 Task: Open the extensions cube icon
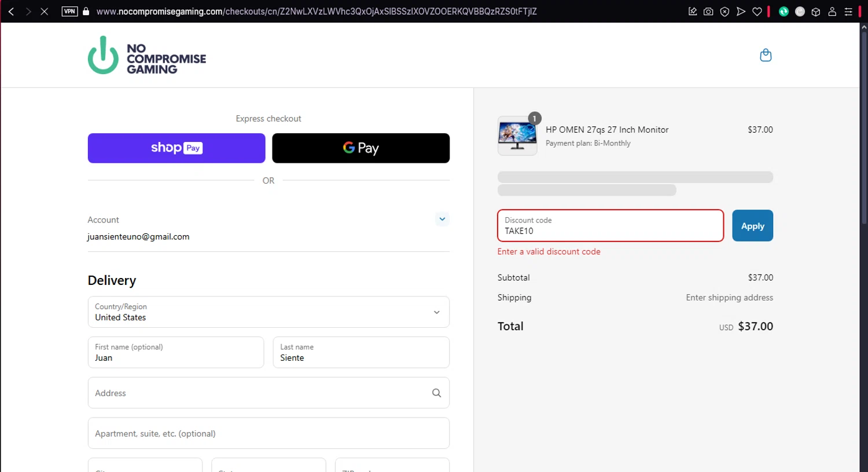click(816, 12)
